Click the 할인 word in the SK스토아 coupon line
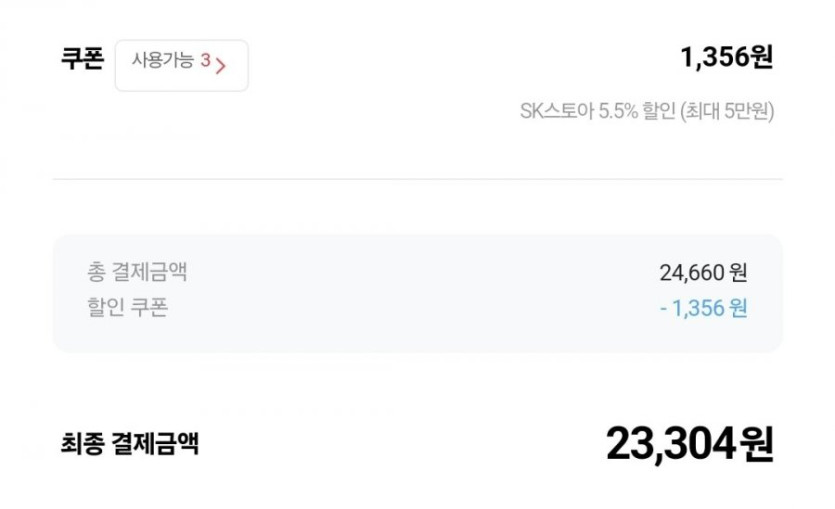The height and width of the screenshot is (509, 835). pyautogui.click(x=660, y=111)
